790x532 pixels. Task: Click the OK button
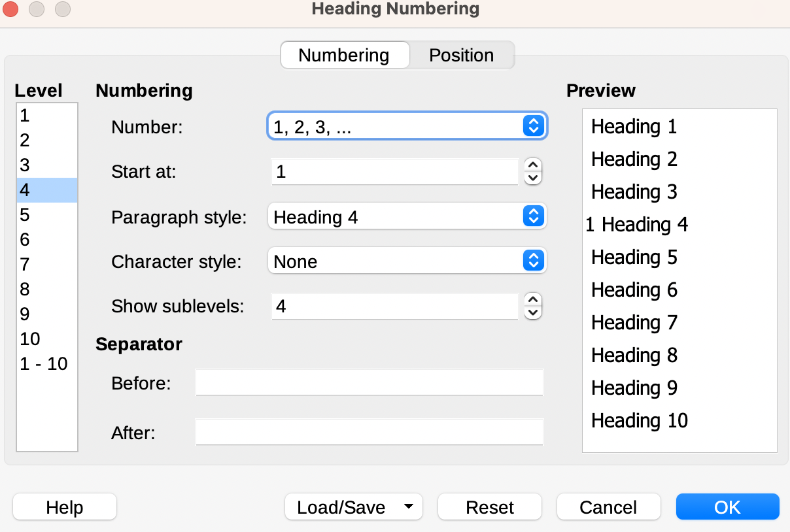[x=727, y=507]
